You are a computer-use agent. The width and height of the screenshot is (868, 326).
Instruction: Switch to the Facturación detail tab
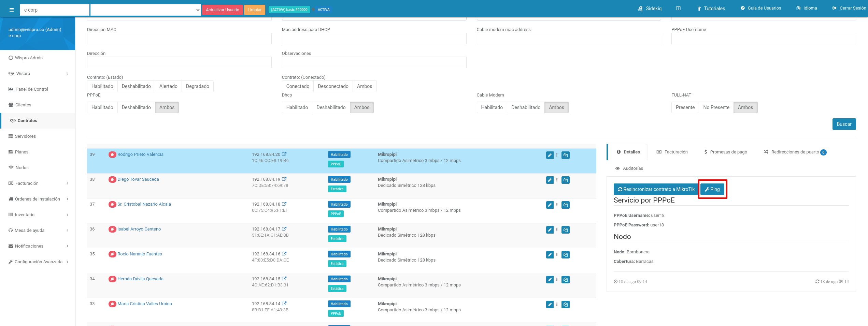(x=672, y=152)
